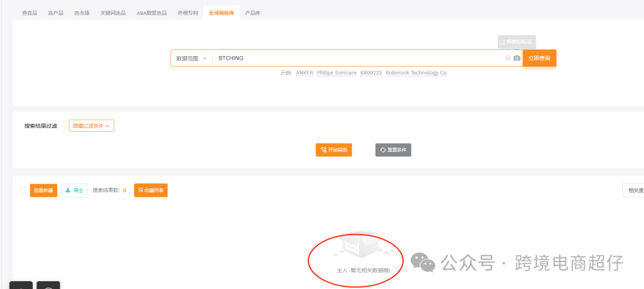This screenshot has height=289, width=644.
Task: Click the 主人~暂无相关数据哦! empty message
Action: click(x=364, y=271)
